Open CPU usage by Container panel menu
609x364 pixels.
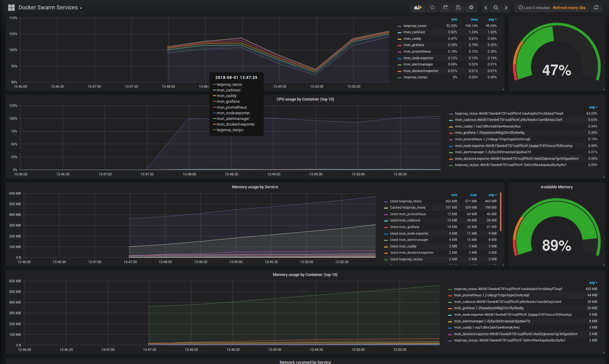point(305,99)
